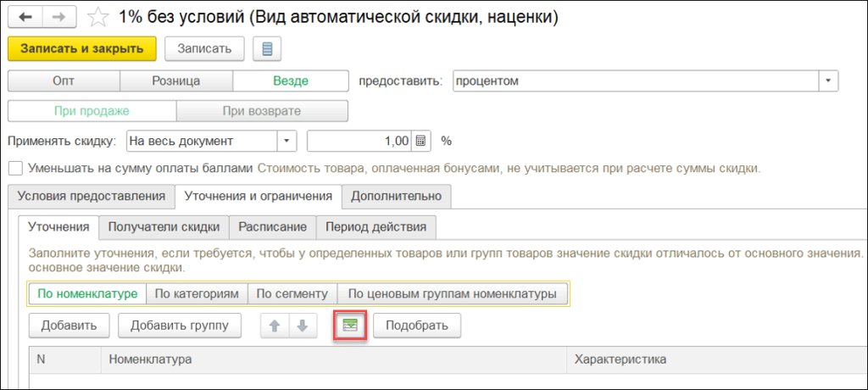Open the Условия предоставления tab
This screenshot has width=868, height=390.
pos(92,196)
